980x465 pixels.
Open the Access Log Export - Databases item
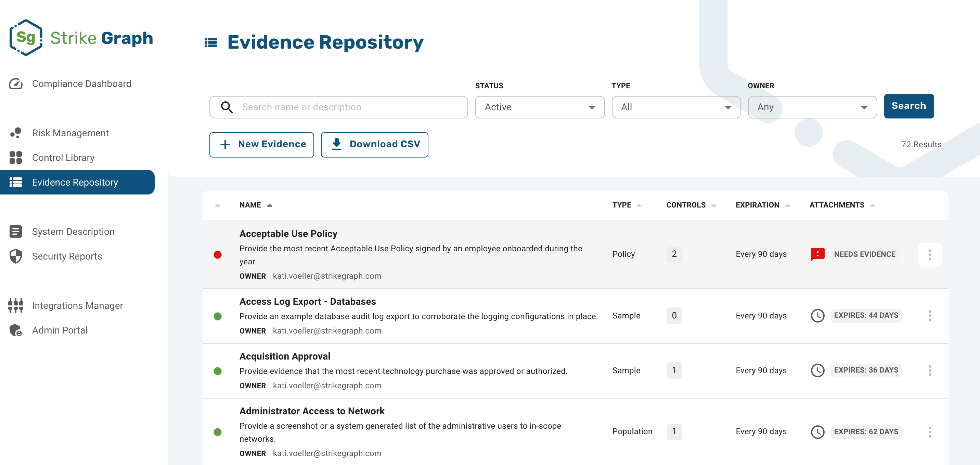coord(307,302)
